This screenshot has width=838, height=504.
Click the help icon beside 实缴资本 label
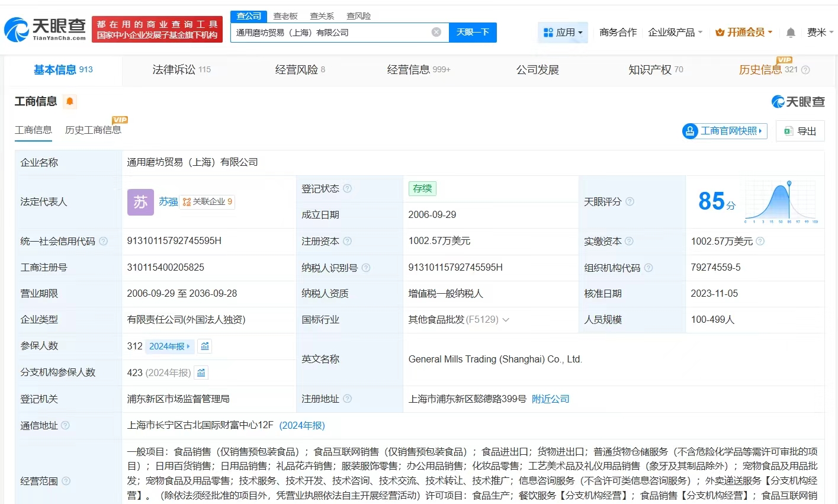tap(630, 241)
